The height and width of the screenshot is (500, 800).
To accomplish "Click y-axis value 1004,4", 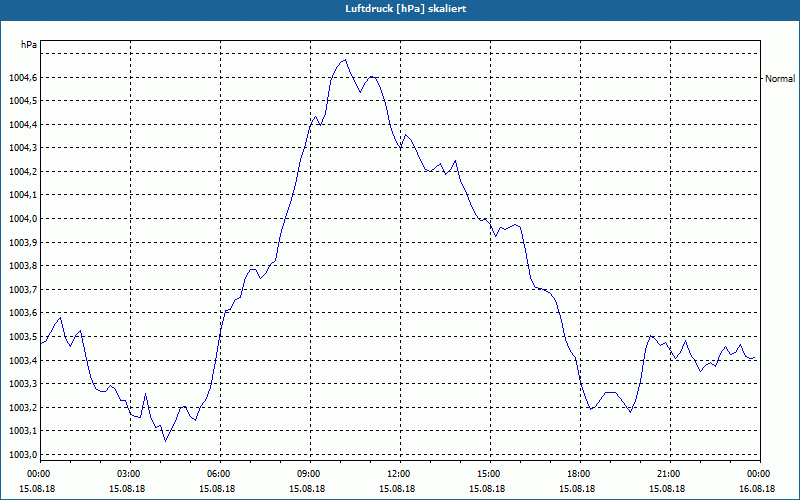I will [23, 124].
